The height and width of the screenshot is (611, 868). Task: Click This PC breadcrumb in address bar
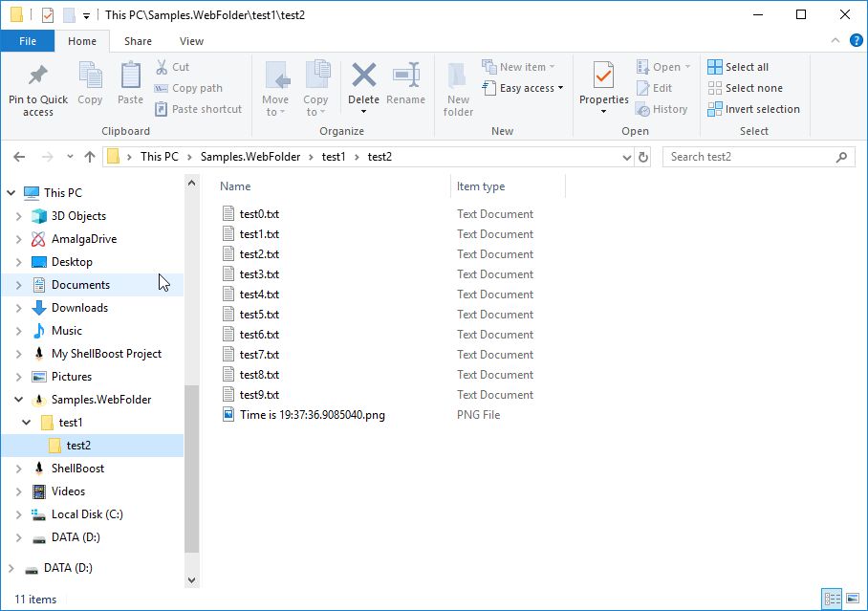point(160,157)
